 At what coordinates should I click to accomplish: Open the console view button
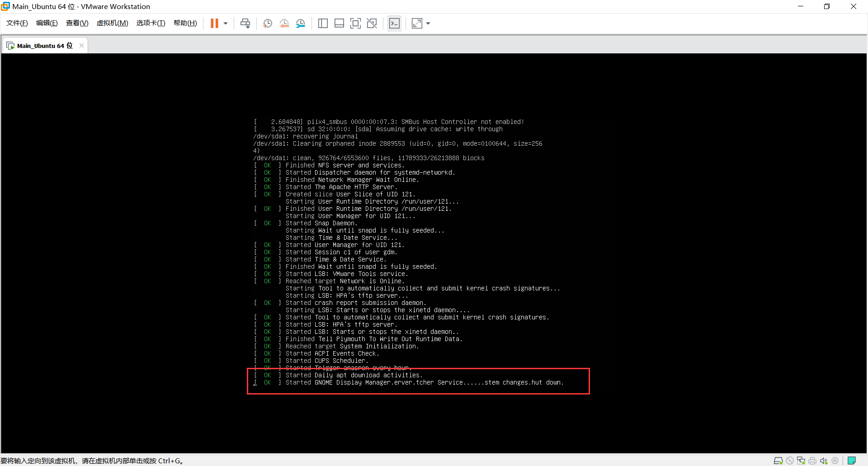coord(394,24)
